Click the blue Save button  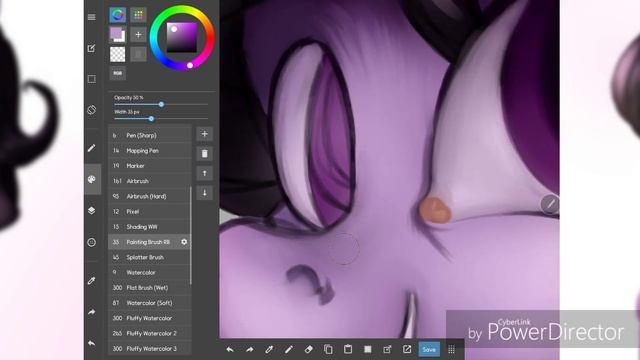429,349
